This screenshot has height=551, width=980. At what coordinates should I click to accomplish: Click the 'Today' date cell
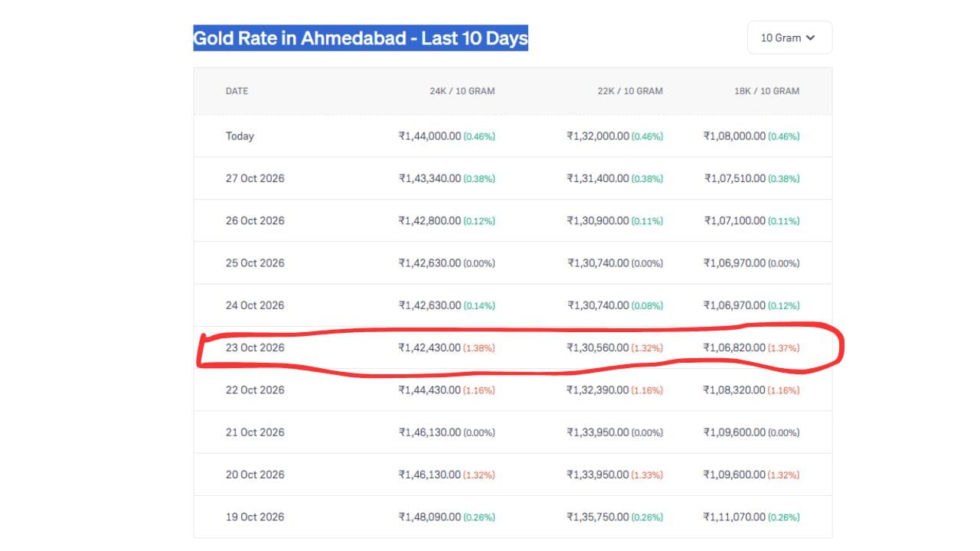coord(240,136)
